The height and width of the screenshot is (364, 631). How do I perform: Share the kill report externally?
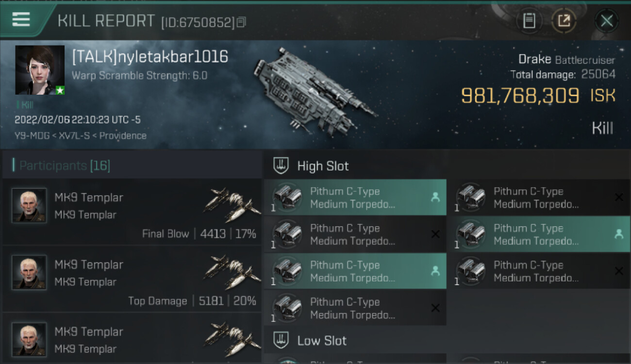coord(564,21)
